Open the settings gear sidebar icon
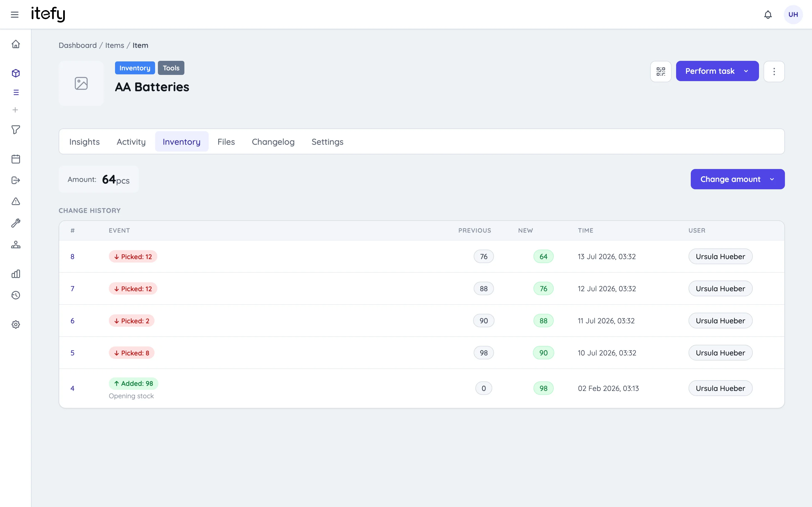Image resolution: width=812 pixels, height=507 pixels. point(16,324)
